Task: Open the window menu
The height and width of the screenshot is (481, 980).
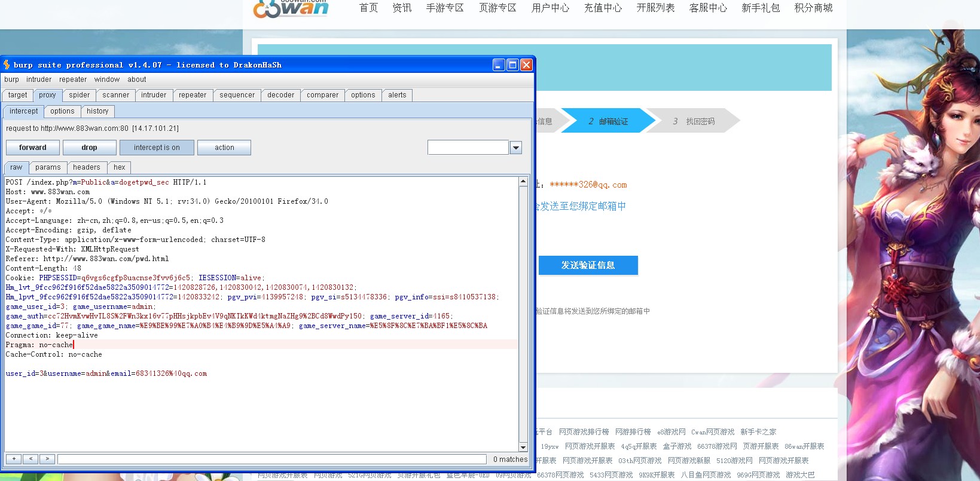Action: click(107, 79)
